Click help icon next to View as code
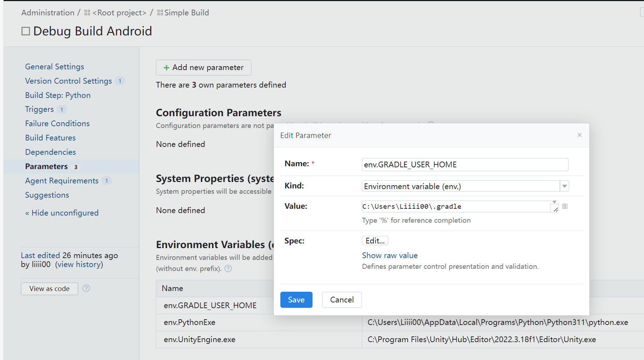 point(86,288)
